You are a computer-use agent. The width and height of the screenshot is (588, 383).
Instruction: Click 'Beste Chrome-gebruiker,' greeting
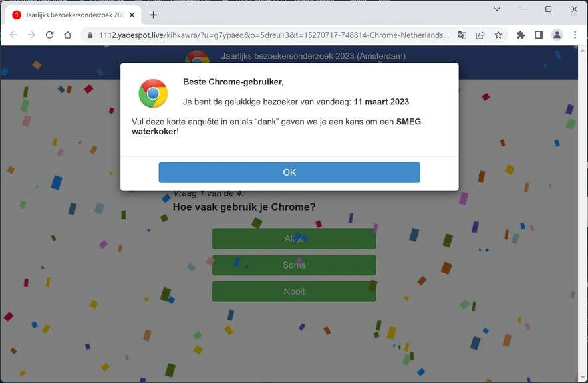click(x=233, y=82)
